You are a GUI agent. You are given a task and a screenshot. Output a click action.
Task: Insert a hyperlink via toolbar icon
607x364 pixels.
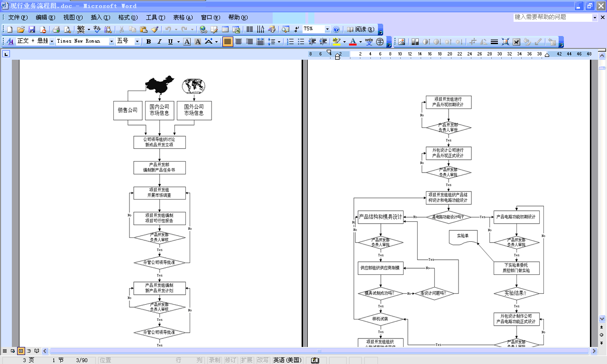(203, 29)
